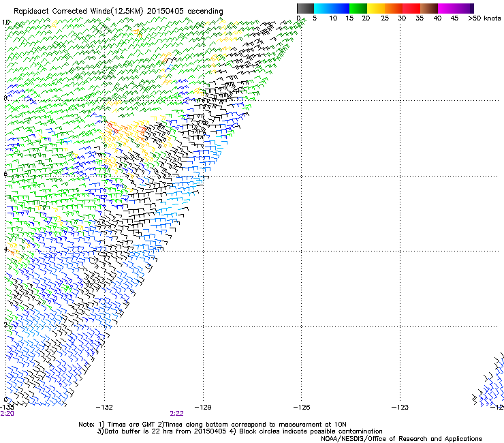Click the cyan 5-10 knots legend segment
This screenshot has height=443, width=504.
tap(323, 8)
